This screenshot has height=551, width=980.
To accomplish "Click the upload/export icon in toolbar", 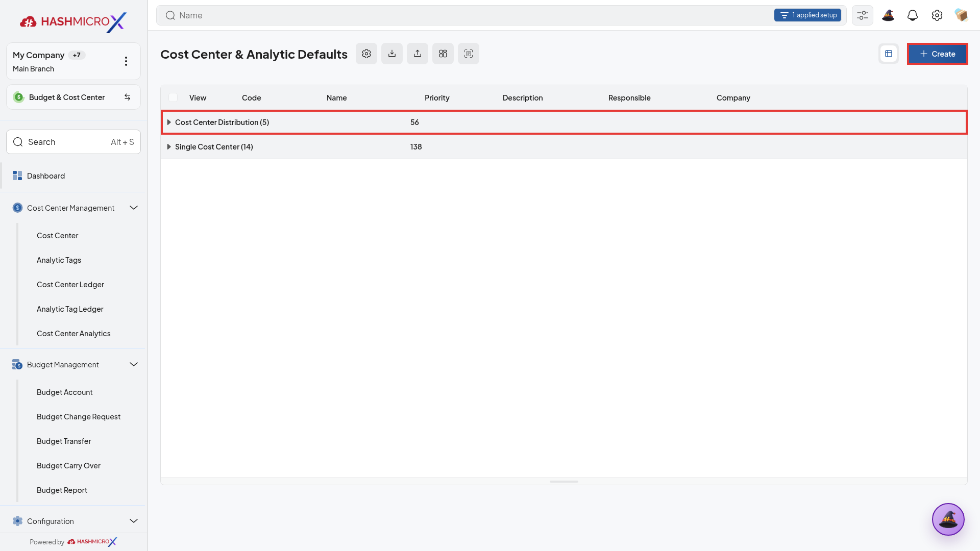I will coord(418,54).
